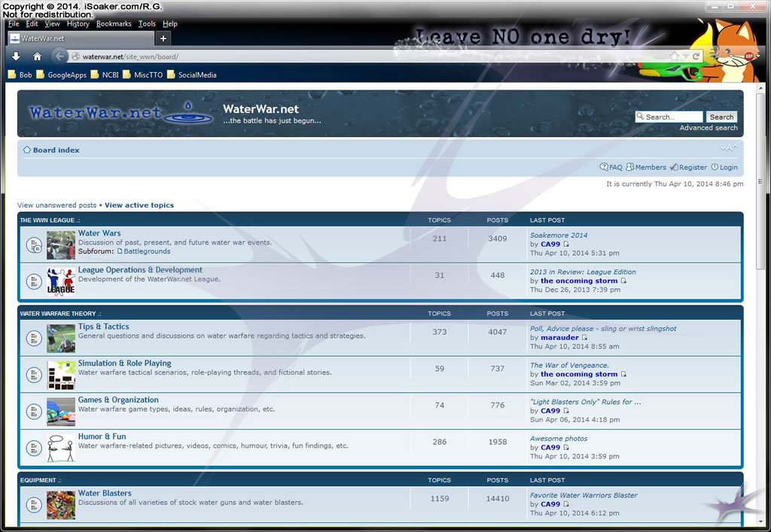This screenshot has width=771, height=532.
Task: Open the Bookmarks menu
Action: coord(114,23)
